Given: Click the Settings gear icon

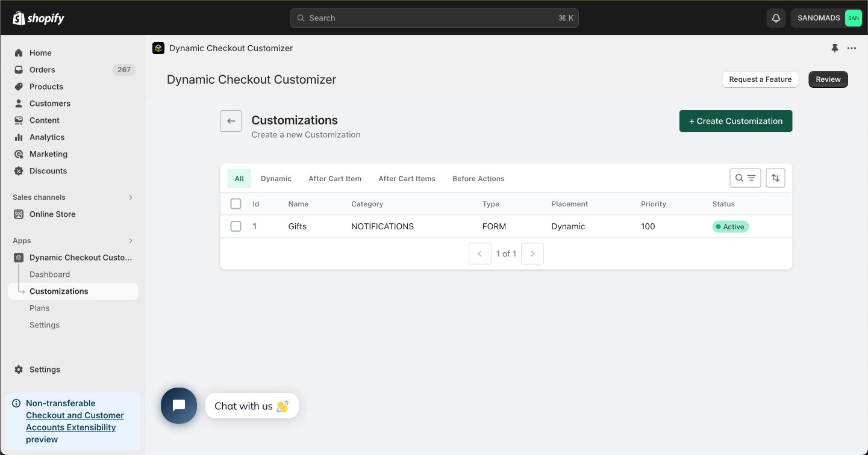Looking at the screenshot, I should pos(19,370).
